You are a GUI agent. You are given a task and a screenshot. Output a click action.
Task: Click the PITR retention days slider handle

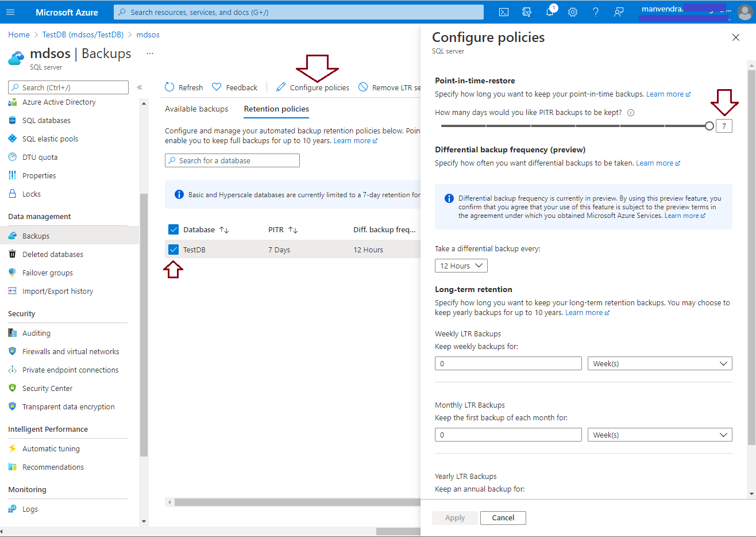[709, 126]
